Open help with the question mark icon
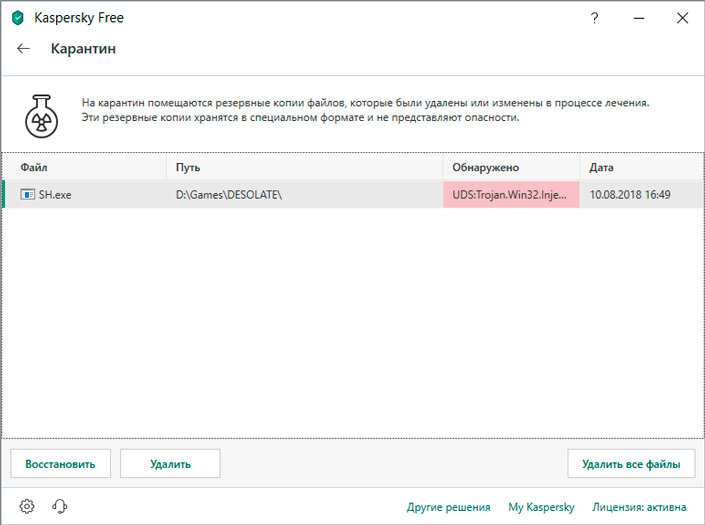This screenshot has height=525, width=705. (594, 18)
